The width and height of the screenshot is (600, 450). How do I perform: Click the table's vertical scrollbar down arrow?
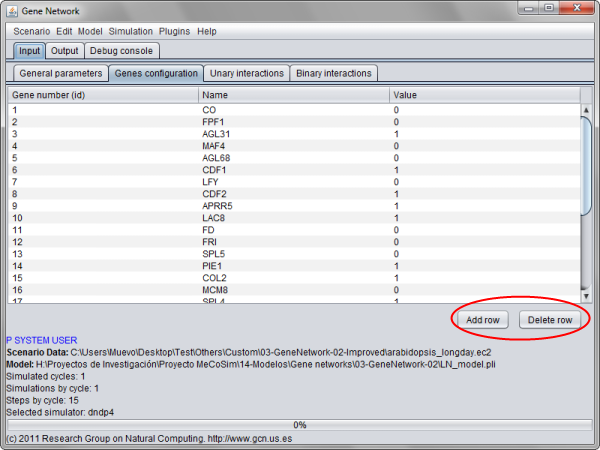pyautogui.click(x=588, y=294)
